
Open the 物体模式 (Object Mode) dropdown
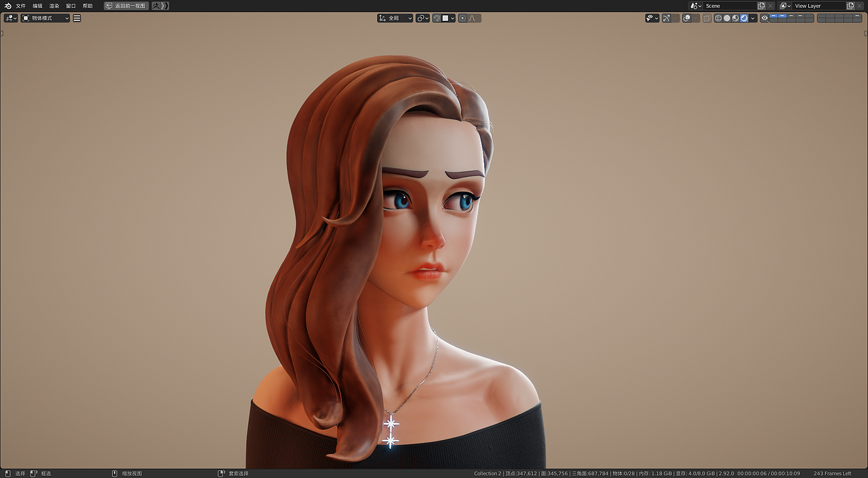point(45,18)
